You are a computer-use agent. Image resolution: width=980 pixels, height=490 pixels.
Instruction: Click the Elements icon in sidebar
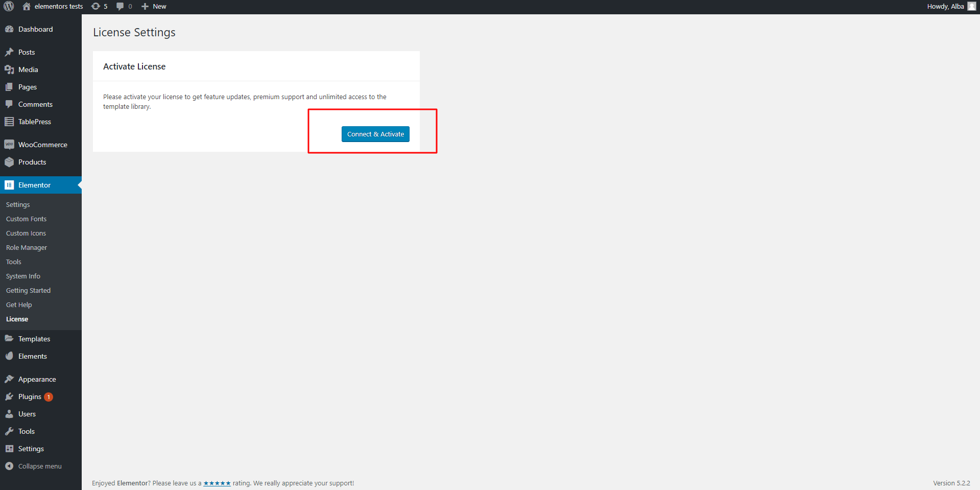click(9, 356)
